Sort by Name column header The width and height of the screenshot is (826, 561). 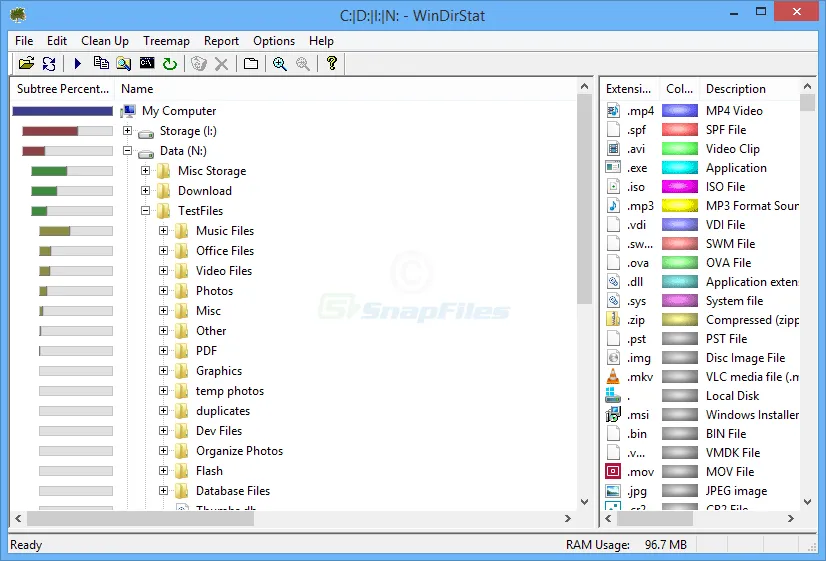pos(346,89)
